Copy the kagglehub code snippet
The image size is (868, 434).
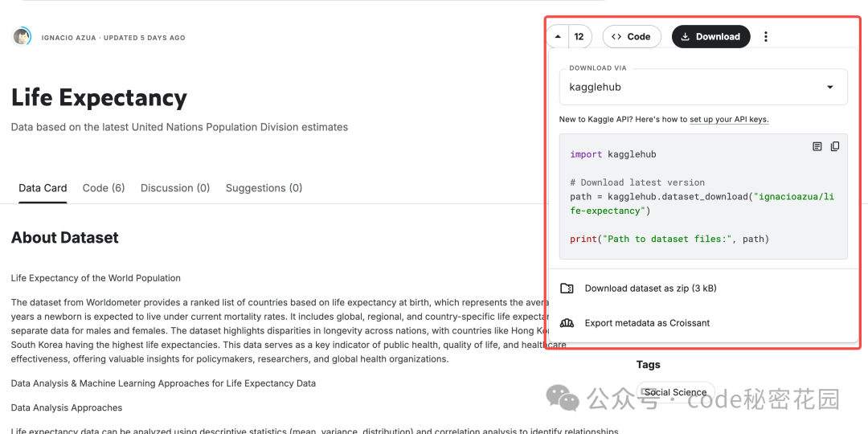coord(835,146)
